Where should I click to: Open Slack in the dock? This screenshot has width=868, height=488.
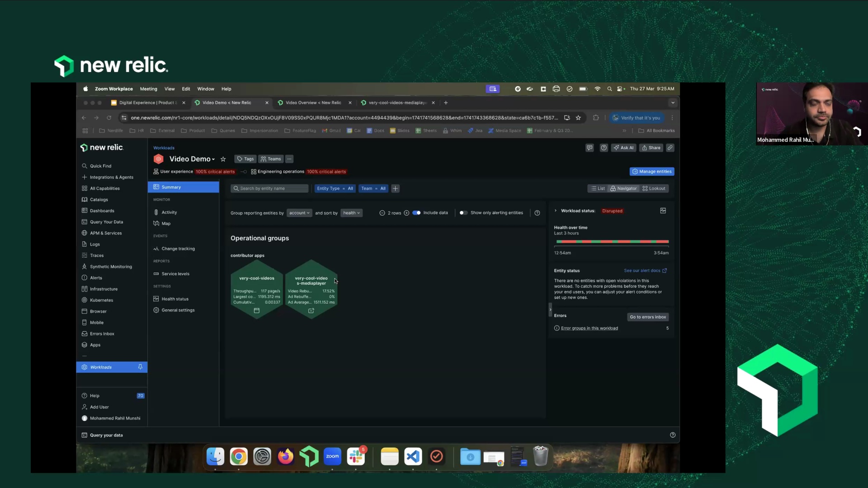356,456
